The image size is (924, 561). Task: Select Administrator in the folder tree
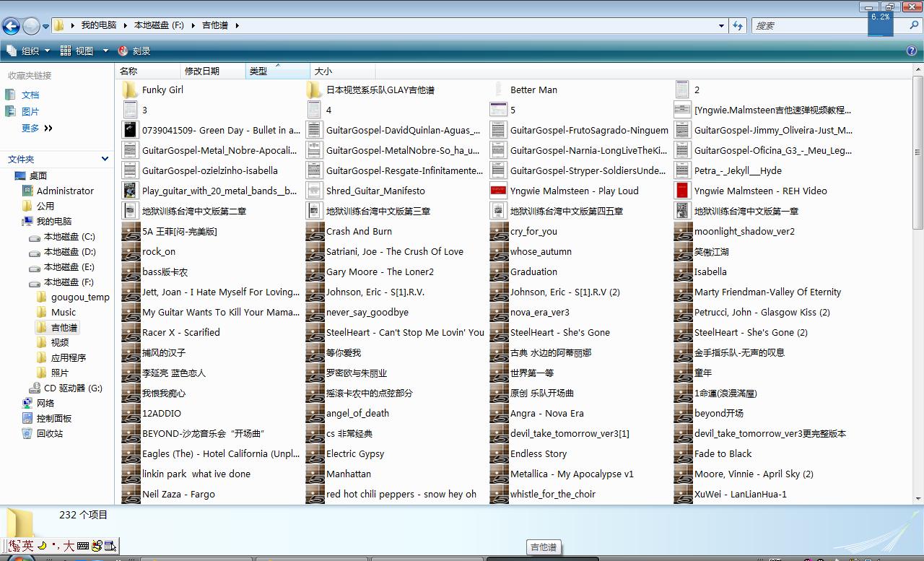coord(58,191)
